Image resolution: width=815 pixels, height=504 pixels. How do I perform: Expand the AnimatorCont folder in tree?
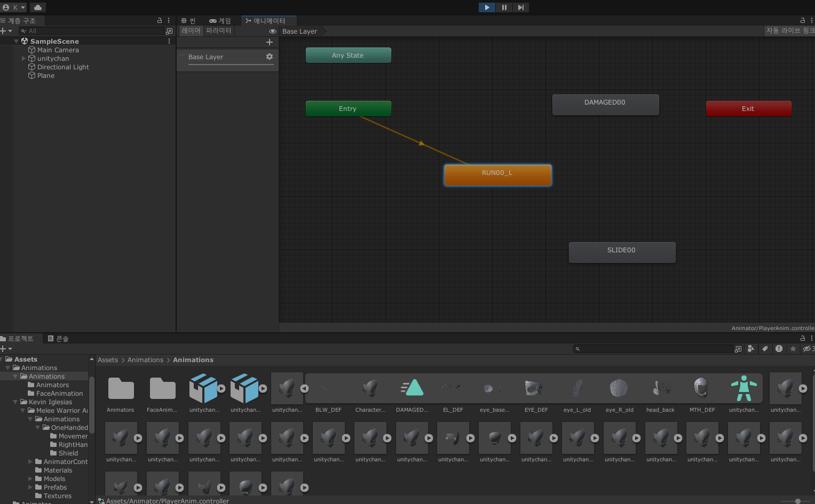click(x=30, y=462)
